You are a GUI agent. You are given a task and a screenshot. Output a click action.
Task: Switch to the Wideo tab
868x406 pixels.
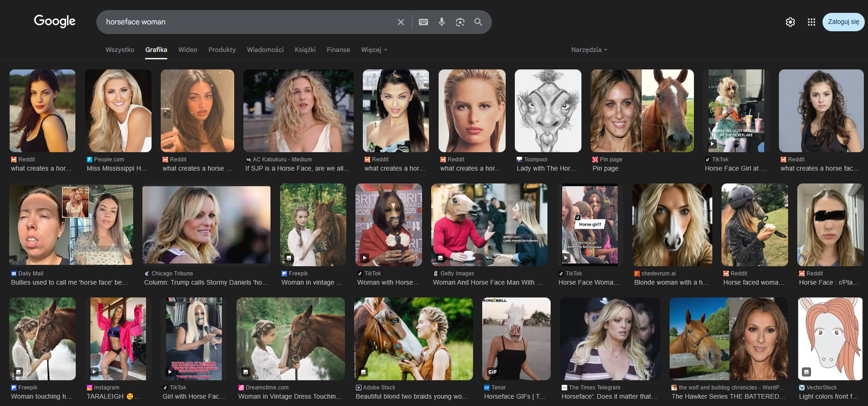tap(188, 50)
